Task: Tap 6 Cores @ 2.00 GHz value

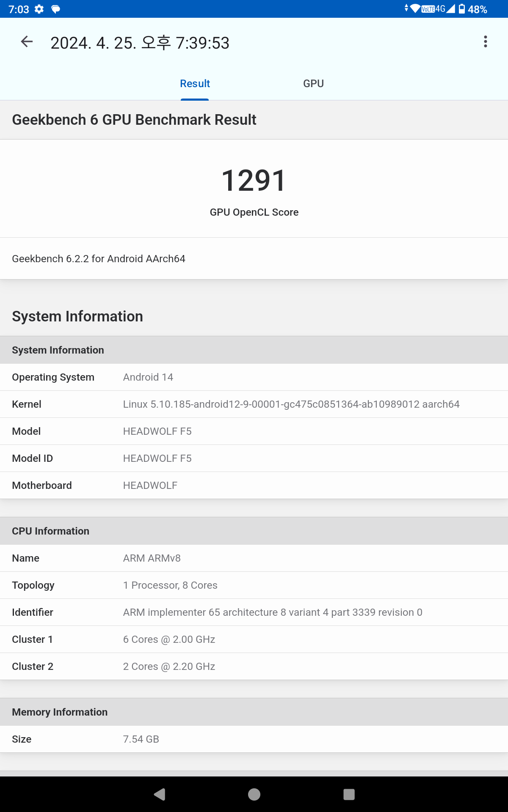Action: tap(169, 639)
